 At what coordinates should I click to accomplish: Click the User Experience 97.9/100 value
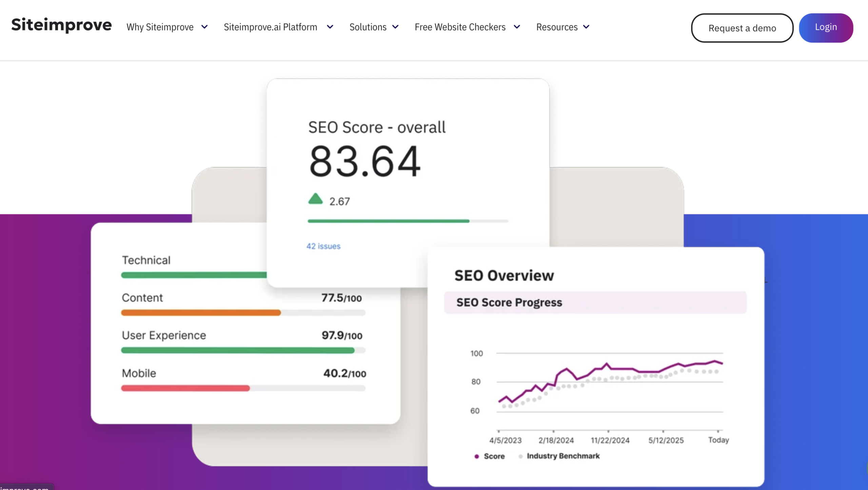pyautogui.click(x=342, y=335)
